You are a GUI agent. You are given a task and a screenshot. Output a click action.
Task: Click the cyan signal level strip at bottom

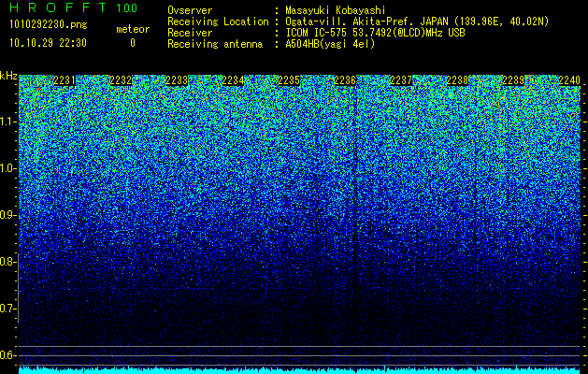tap(299, 370)
